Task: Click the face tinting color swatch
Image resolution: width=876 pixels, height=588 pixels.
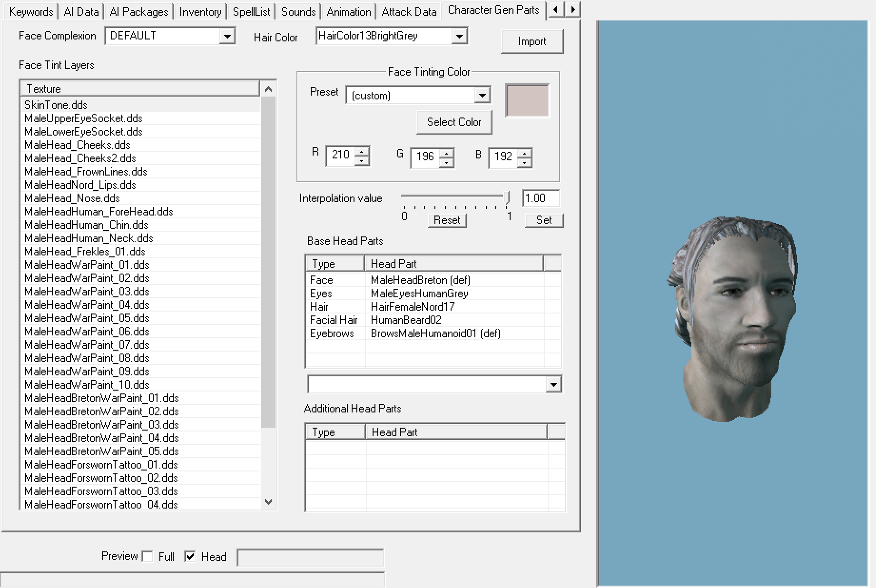Action: (527, 100)
